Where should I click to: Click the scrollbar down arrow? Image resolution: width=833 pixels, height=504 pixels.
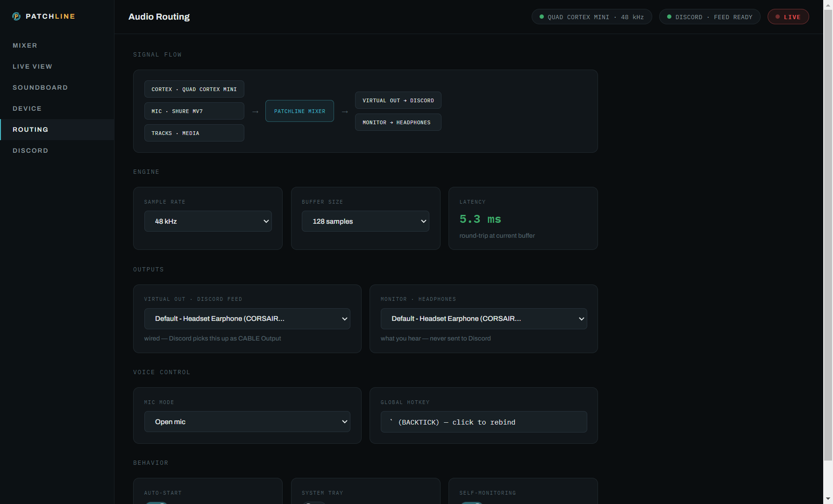[x=828, y=499]
